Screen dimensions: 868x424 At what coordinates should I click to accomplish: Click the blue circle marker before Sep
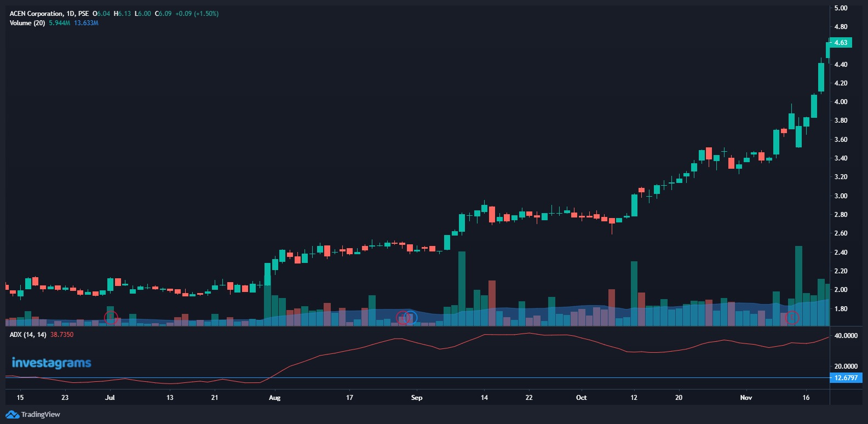click(x=410, y=318)
